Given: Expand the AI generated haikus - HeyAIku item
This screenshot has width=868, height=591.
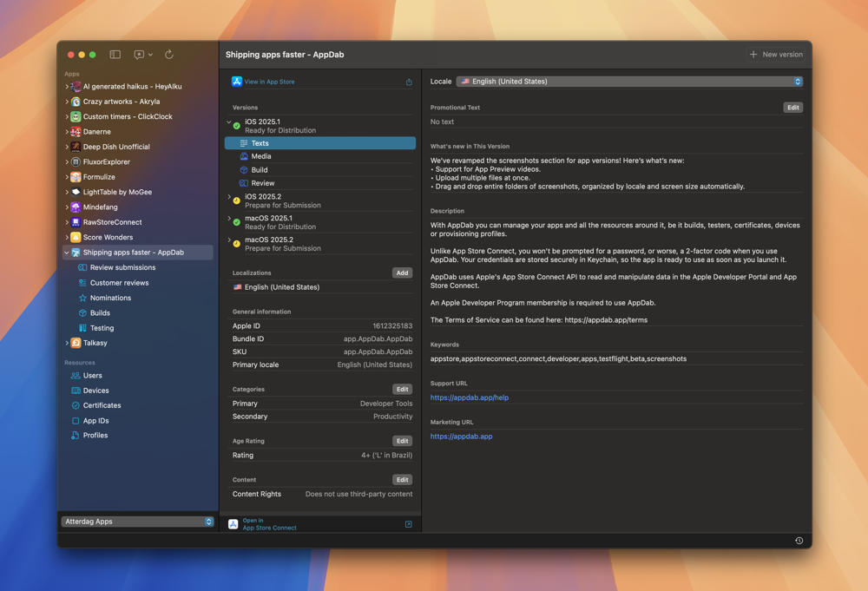Looking at the screenshot, I should click(x=67, y=86).
